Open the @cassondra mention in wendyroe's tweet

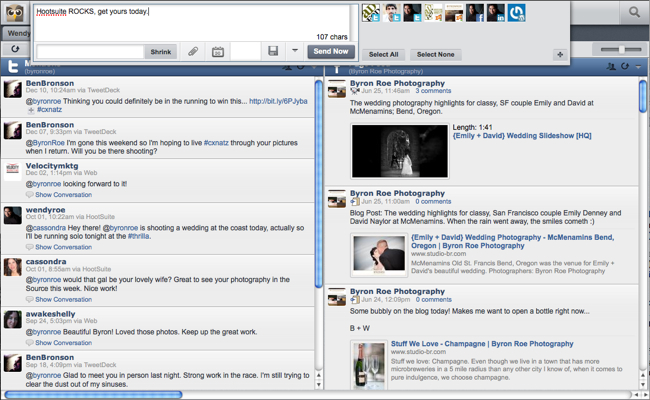(46, 228)
